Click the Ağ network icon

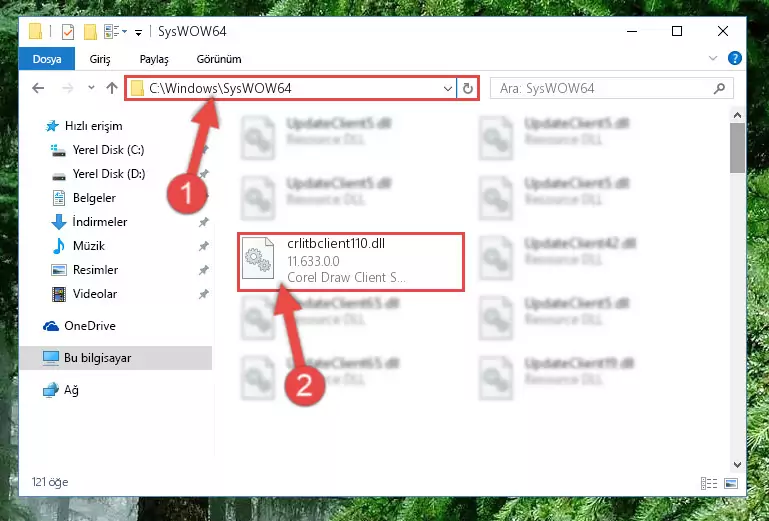(51, 391)
